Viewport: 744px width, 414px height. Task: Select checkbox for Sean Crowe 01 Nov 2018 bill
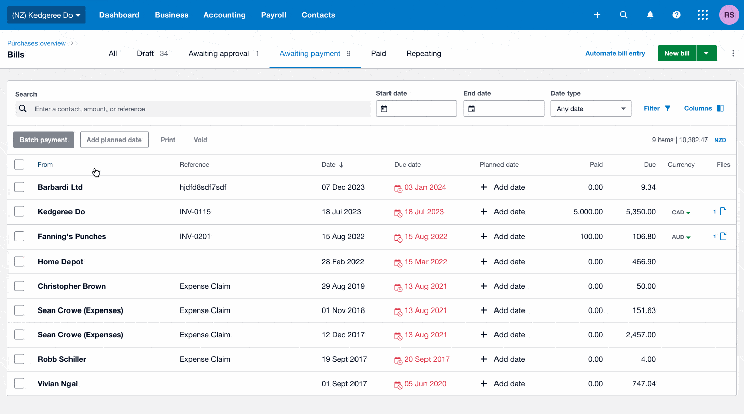pyautogui.click(x=19, y=310)
